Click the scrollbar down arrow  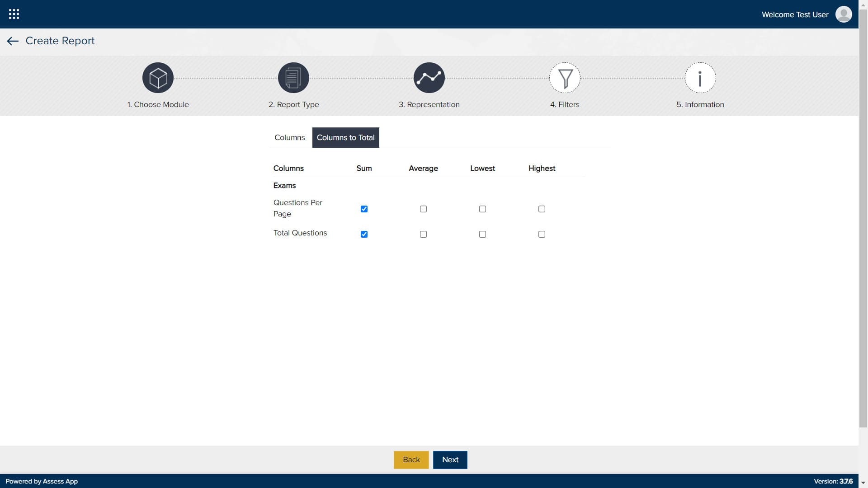[x=863, y=483]
